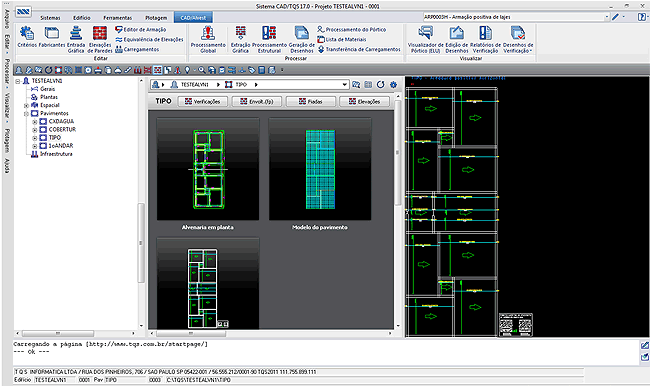Screen dimensions: 650x386
Task: Click the Elevações button in TIPO panel
Action: (x=364, y=101)
